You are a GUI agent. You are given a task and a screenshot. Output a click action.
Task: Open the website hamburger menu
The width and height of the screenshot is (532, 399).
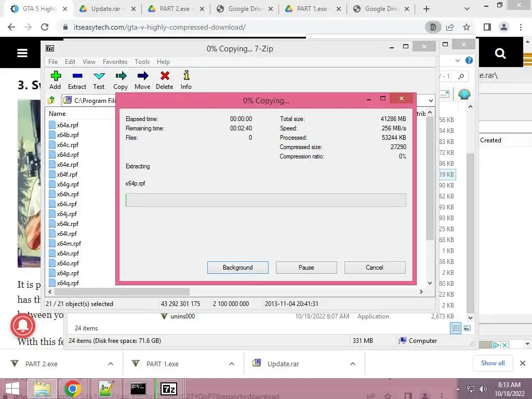click(22, 53)
